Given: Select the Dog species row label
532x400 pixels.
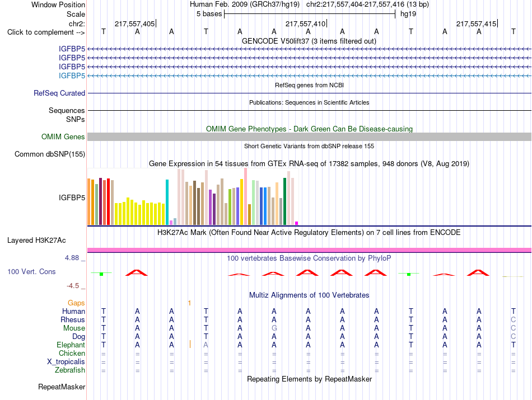Looking at the screenshot, I should (78, 337).
